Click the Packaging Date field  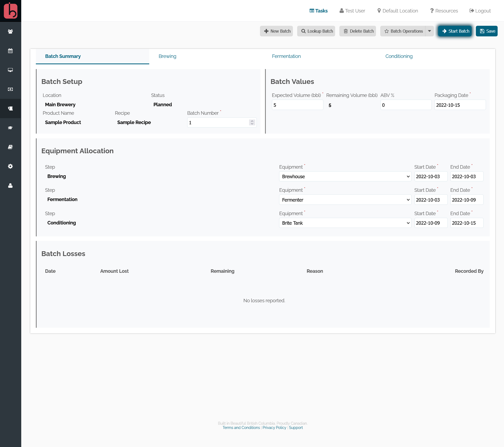point(460,105)
